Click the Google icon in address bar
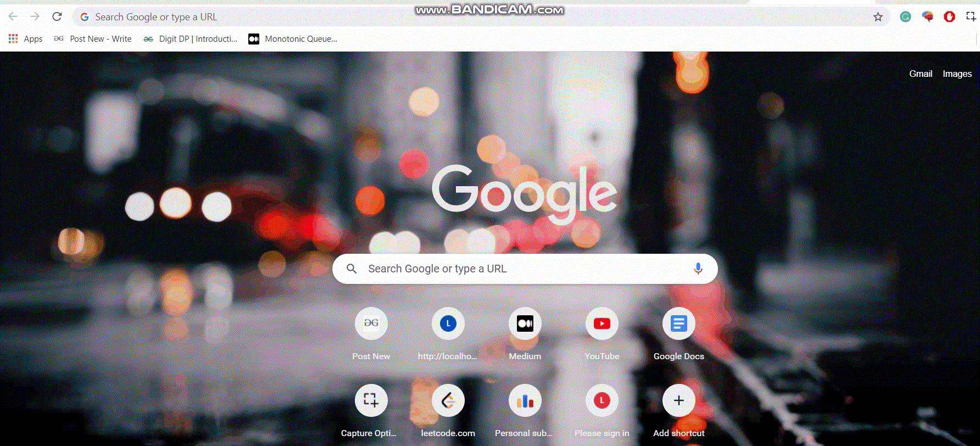This screenshot has height=446, width=980. 85,17
